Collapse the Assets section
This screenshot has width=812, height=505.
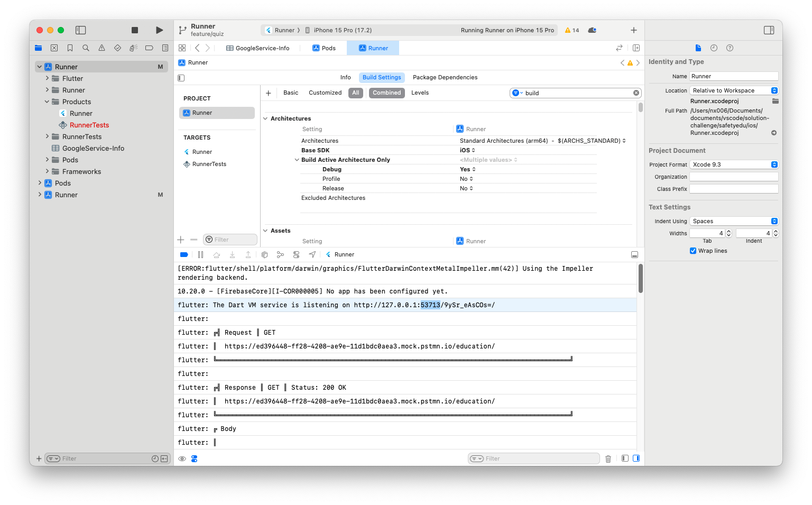coord(265,231)
